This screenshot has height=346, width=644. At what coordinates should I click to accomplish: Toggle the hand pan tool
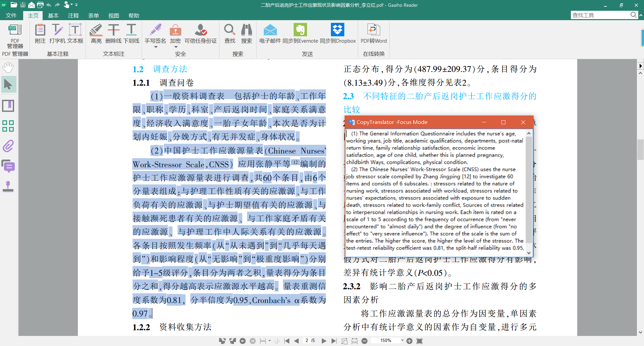coord(8,68)
